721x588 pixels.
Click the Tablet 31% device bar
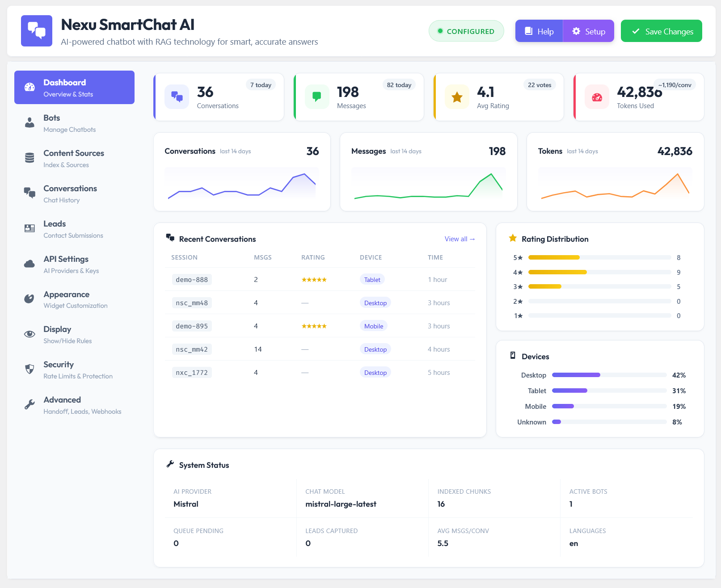click(x=610, y=391)
